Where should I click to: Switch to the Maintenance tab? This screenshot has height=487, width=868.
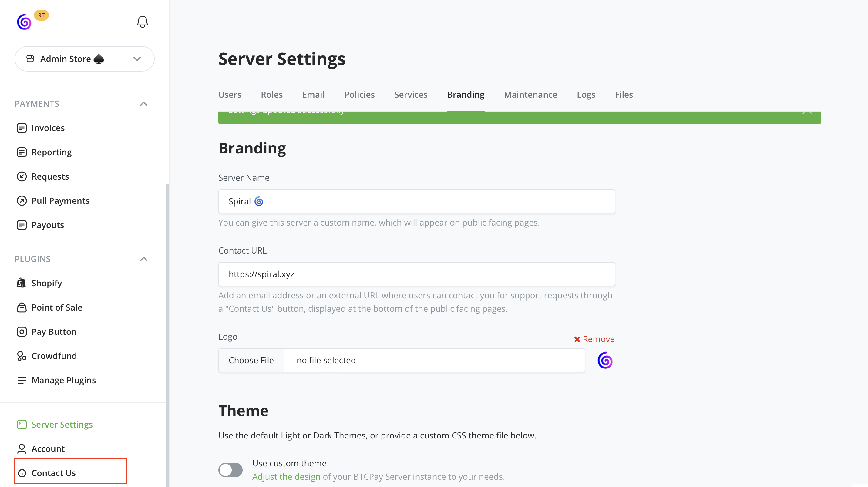click(530, 95)
